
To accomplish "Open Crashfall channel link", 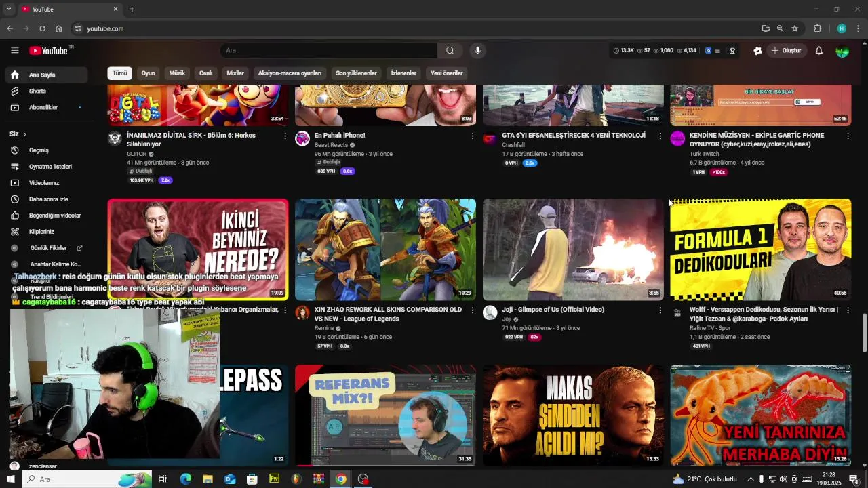I will point(513,145).
